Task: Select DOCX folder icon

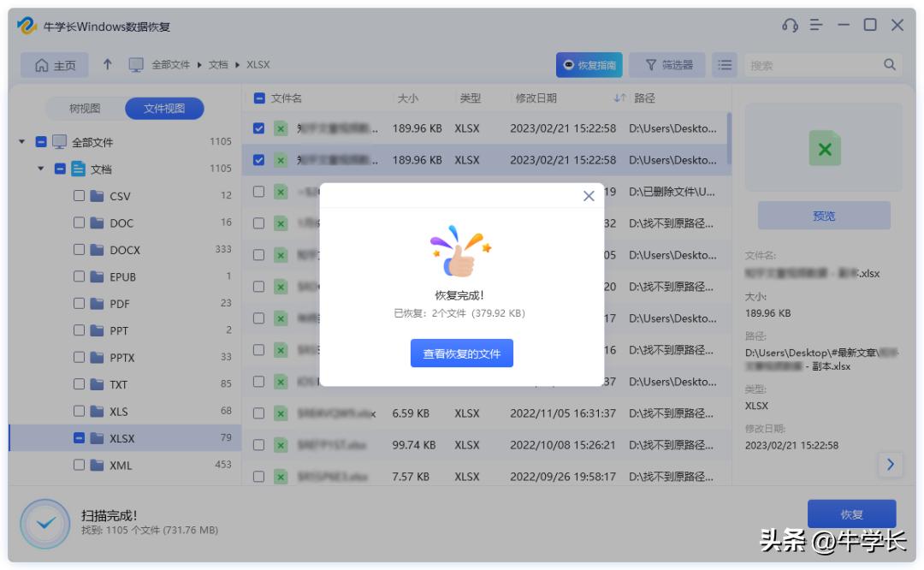Action: (98, 250)
